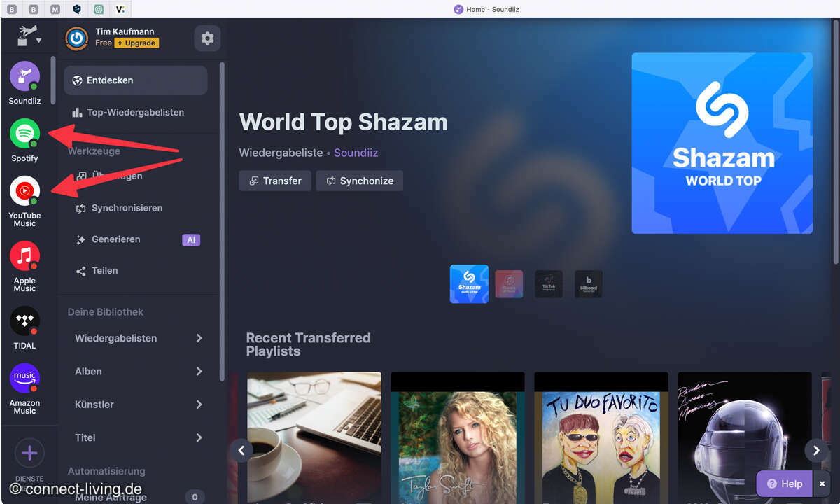The image size is (840, 504).
Task: Click the sidebar menu scrollbar
Action: click(x=222, y=220)
